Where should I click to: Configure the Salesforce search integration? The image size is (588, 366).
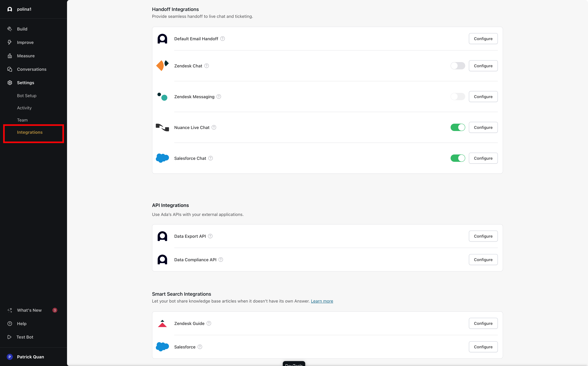point(483,347)
